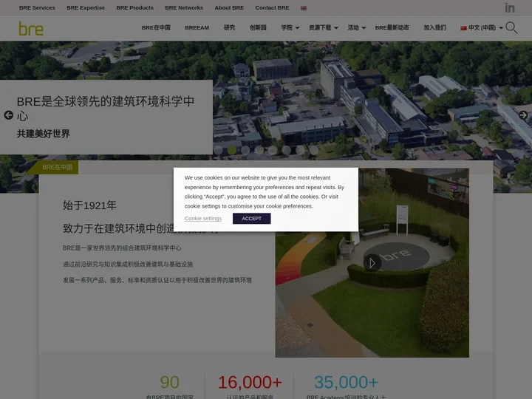Click the 16,000+ statistic

[x=250, y=383]
